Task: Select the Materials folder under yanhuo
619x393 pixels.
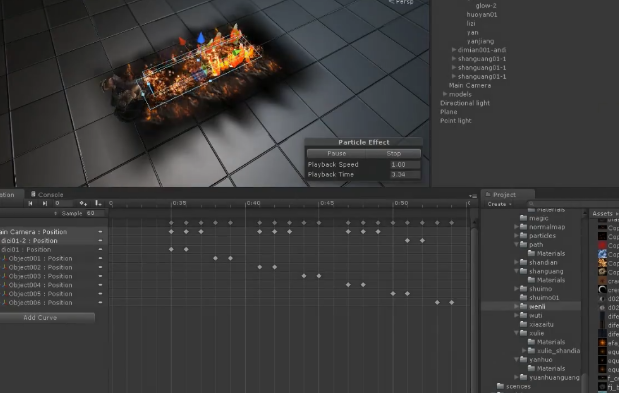Action: 546,369
